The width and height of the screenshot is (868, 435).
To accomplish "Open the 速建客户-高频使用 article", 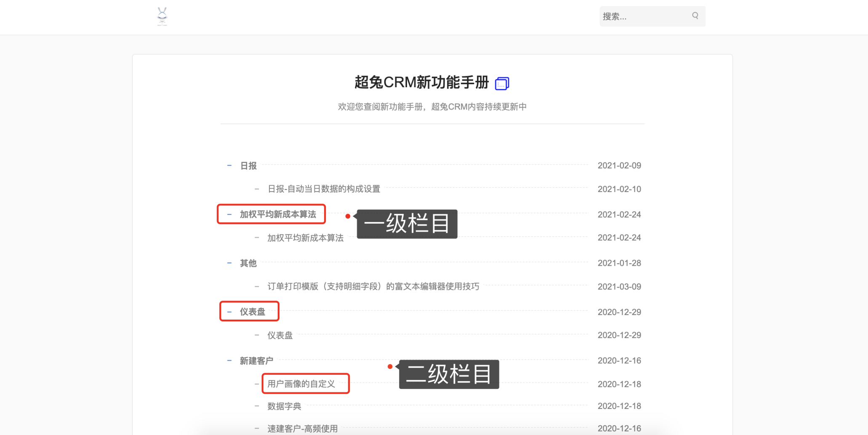I will coord(302,429).
